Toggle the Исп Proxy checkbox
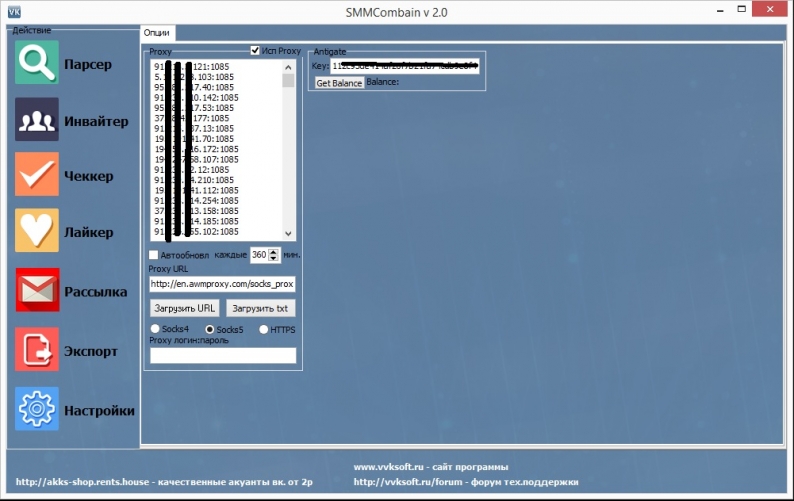The image size is (794, 501). coord(256,50)
